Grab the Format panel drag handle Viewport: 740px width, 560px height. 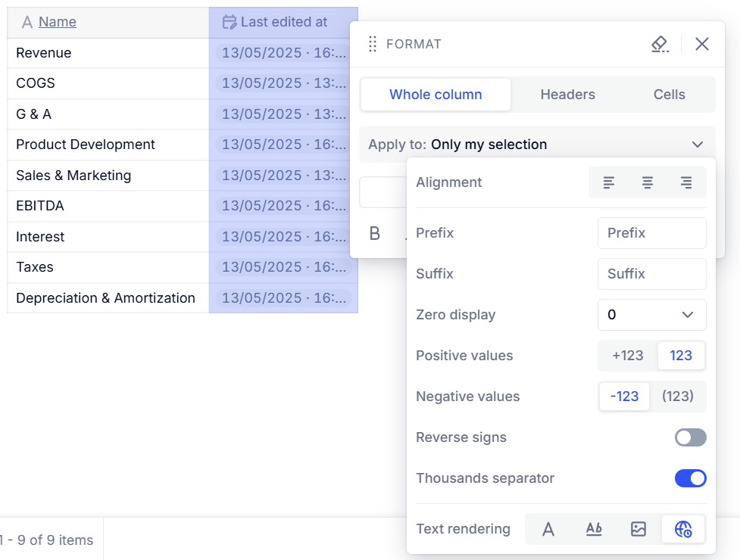coord(373,45)
